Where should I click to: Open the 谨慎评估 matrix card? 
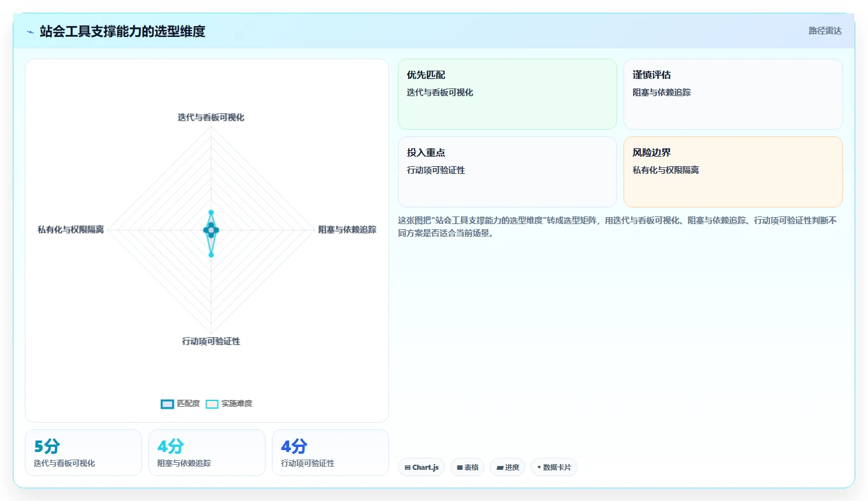pyautogui.click(x=733, y=94)
